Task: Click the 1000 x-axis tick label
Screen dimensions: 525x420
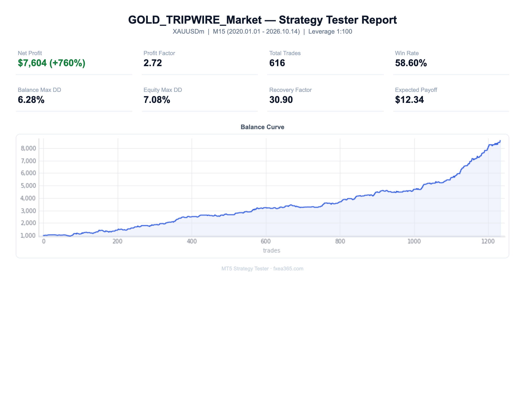Action: click(x=414, y=242)
